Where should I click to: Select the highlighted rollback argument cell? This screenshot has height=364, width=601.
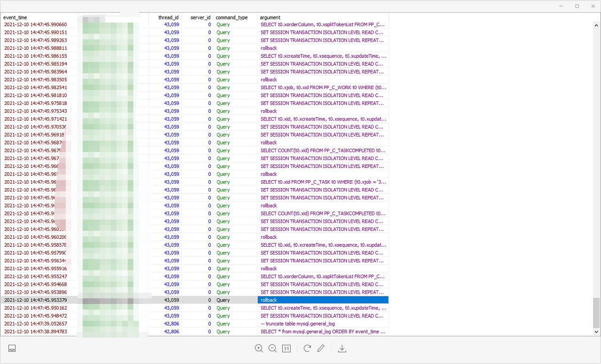pyautogui.click(x=323, y=300)
